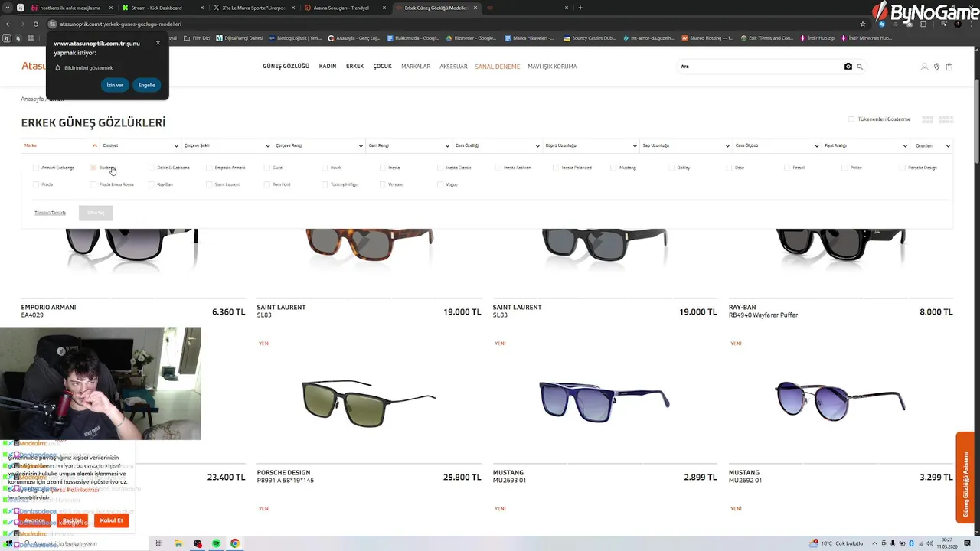
Task: Check the Ray-Ban brand filter
Action: tap(152, 184)
